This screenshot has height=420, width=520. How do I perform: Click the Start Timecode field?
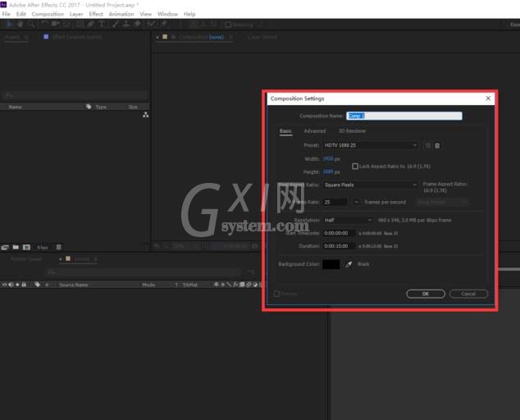click(x=339, y=233)
